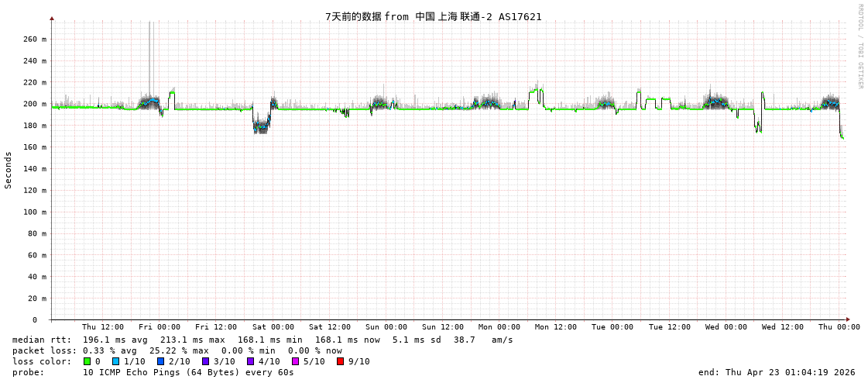Select the blue 2/10 loss color swatch
Screen dimensions: 868x383
point(160,361)
